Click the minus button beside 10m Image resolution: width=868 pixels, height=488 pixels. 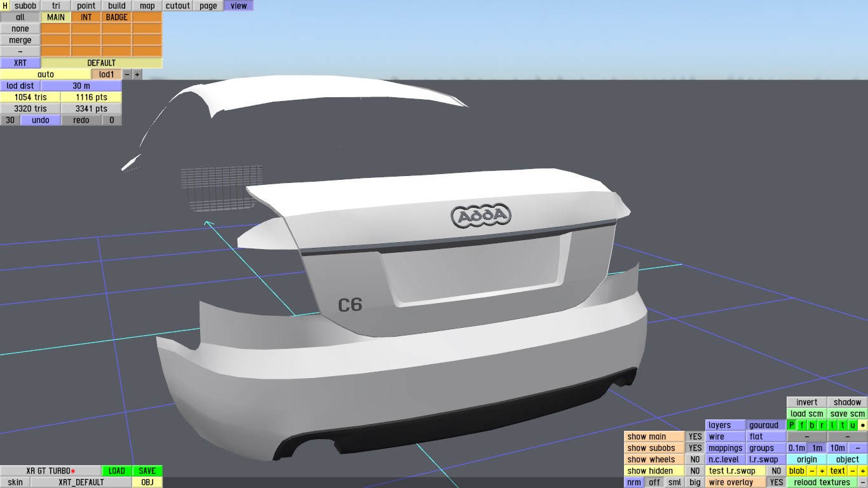858,448
